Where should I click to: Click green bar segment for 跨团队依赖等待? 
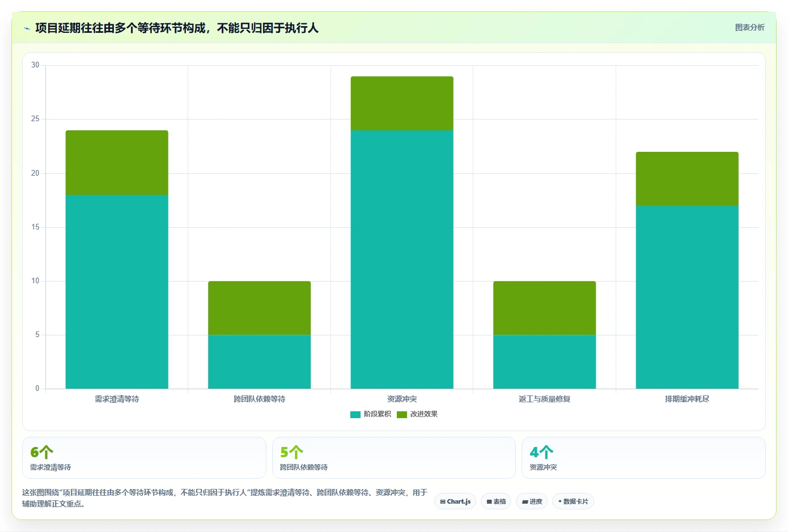tap(259, 308)
